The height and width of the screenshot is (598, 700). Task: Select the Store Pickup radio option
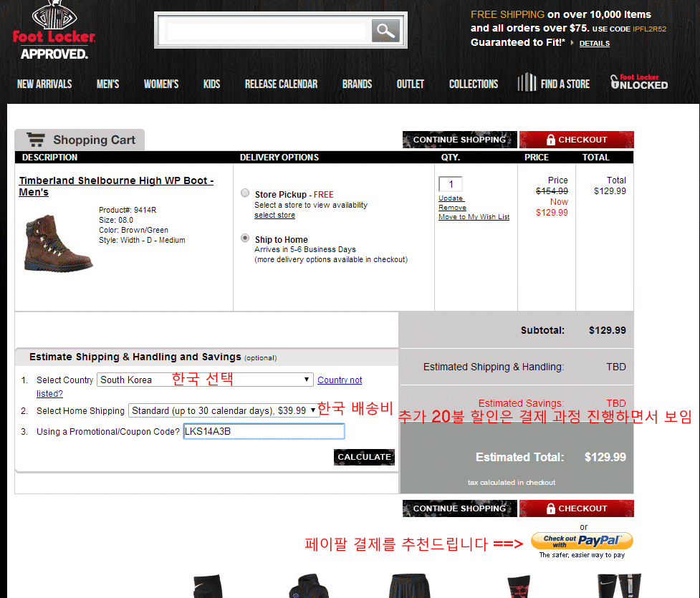(245, 193)
